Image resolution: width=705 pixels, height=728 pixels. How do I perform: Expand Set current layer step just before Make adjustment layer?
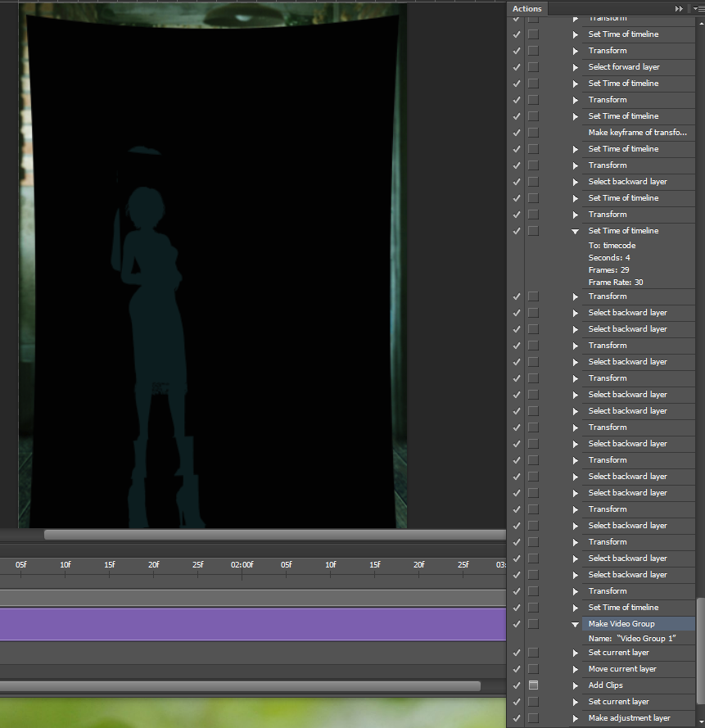(575, 702)
